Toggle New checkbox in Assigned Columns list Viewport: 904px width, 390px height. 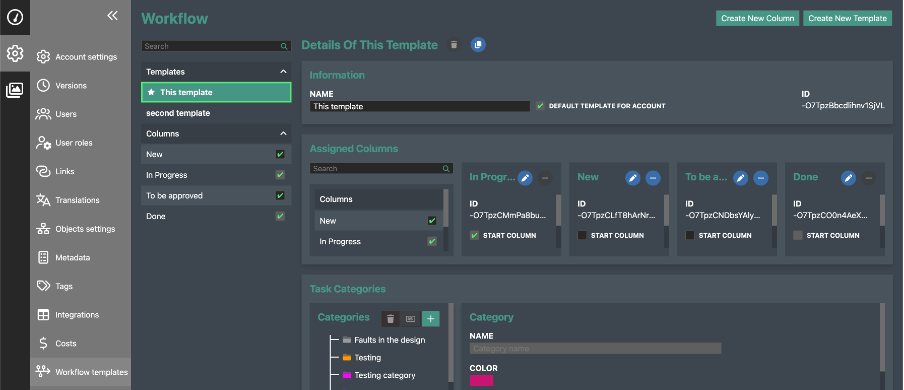click(x=432, y=221)
